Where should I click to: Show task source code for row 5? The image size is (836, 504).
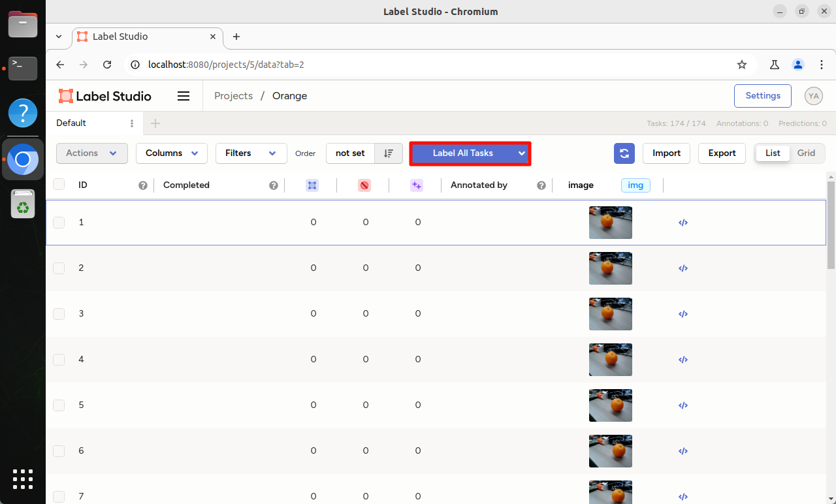coord(683,405)
